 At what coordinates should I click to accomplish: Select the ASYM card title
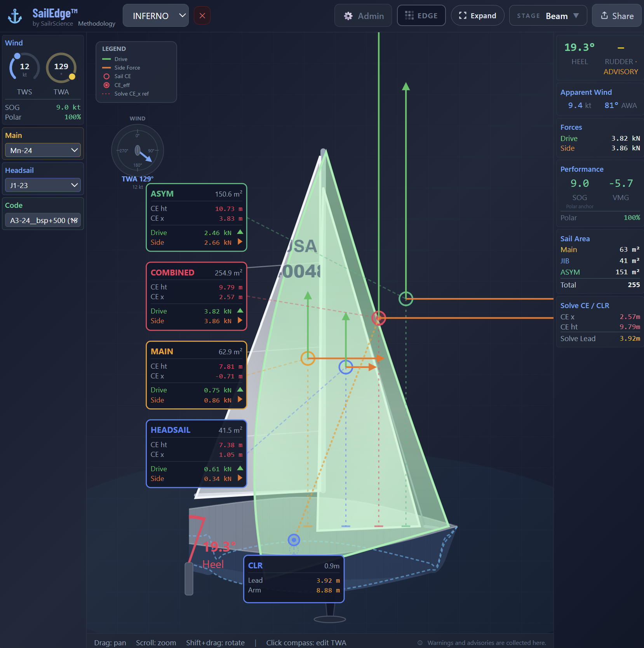(x=162, y=194)
